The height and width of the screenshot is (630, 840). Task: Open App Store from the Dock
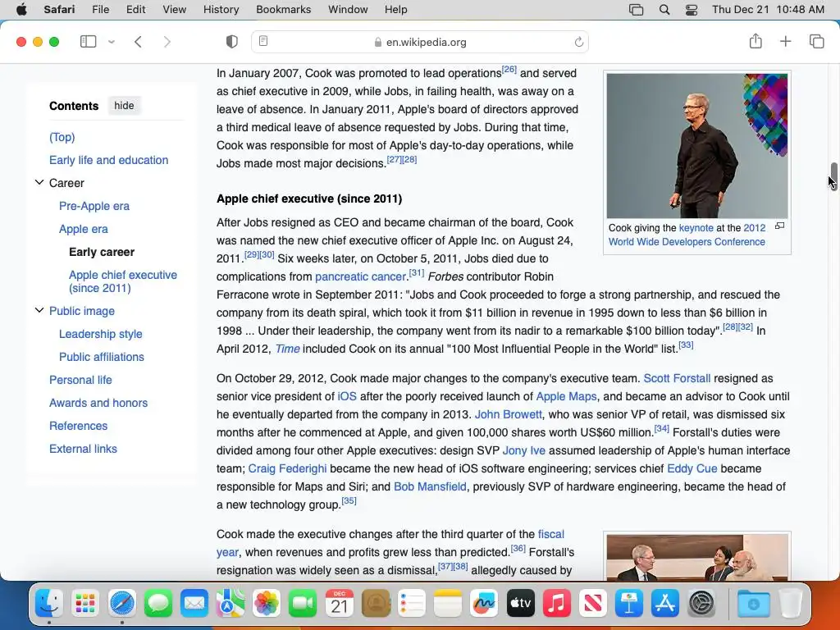665,604
